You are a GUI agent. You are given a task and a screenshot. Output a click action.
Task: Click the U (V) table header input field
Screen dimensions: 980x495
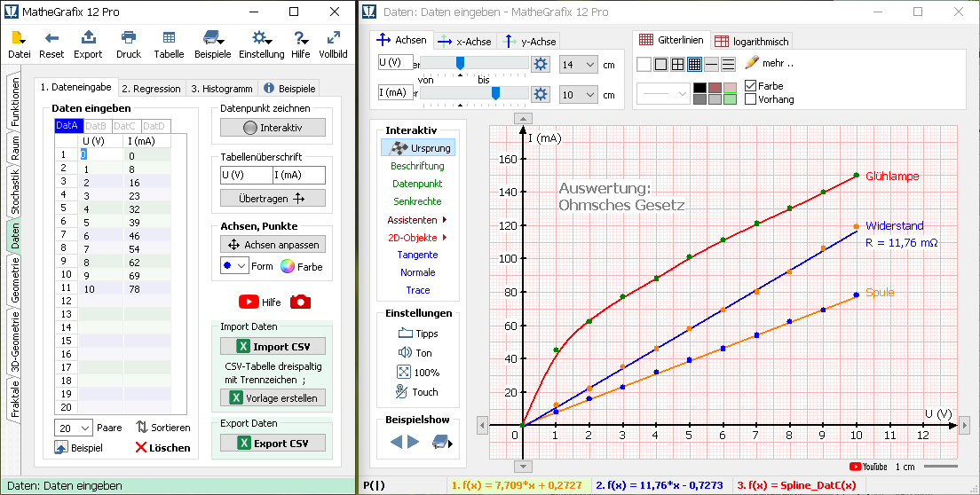(x=246, y=176)
